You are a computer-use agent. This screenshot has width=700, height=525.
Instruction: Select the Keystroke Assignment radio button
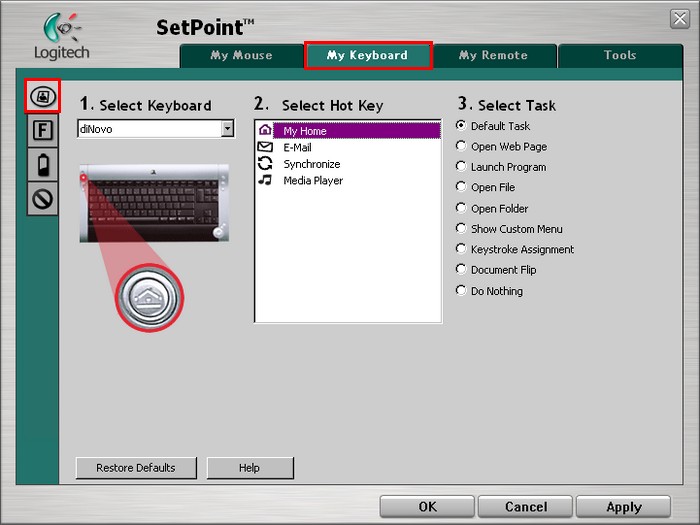click(x=461, y=249)
